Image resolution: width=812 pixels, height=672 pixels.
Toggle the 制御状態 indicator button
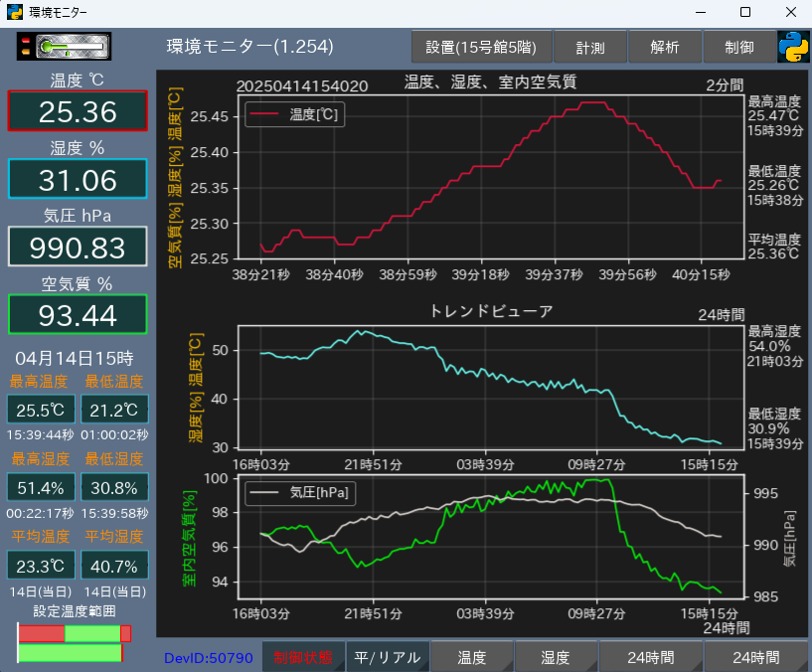[303, 657]
